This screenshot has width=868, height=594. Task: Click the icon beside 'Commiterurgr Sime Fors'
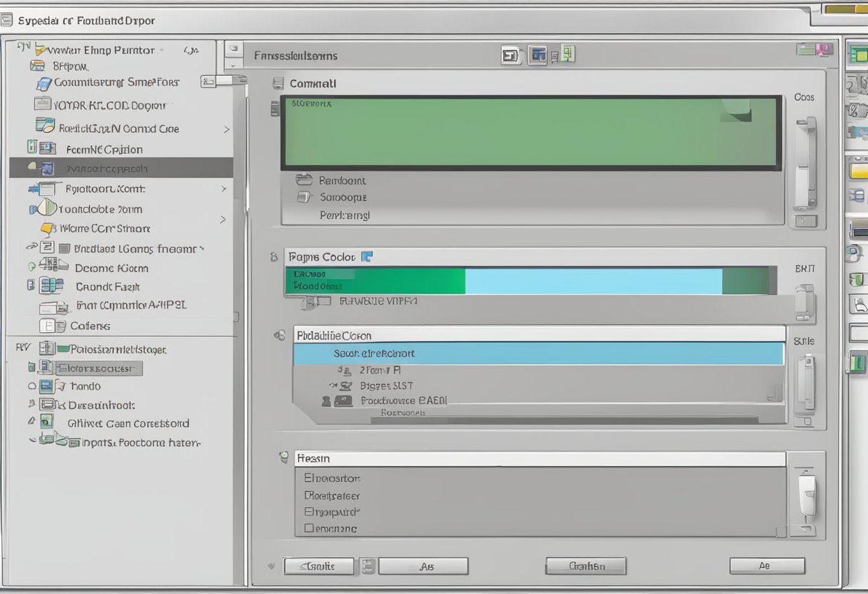(x=44, y=83)
